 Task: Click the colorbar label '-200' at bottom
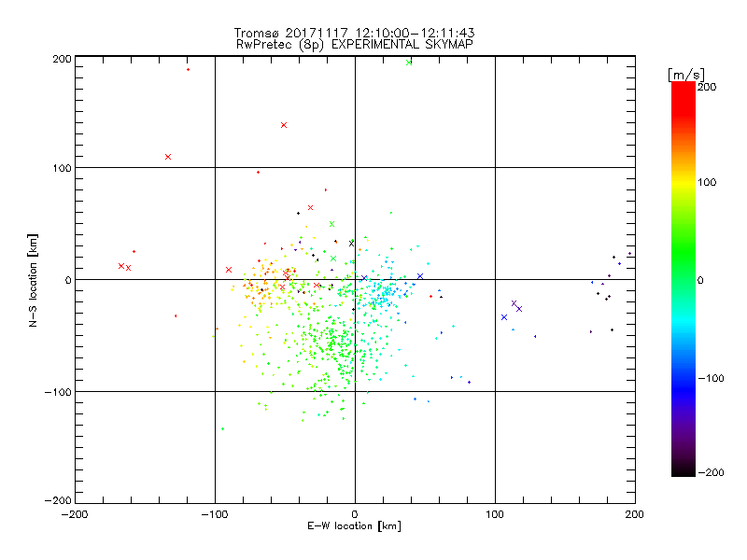coord(711,472)
